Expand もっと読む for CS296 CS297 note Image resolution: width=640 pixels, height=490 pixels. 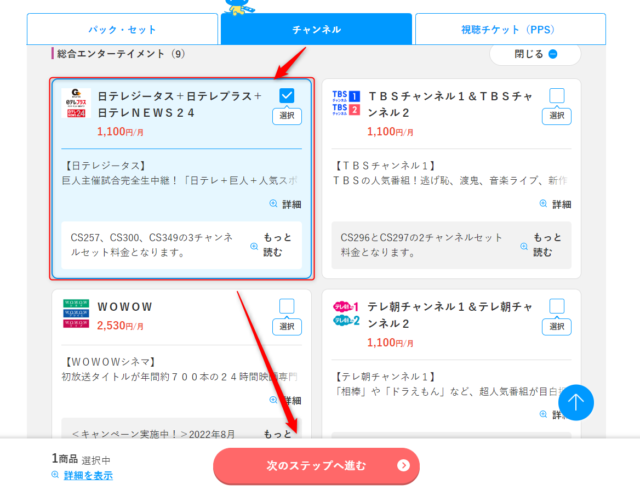pyautogui.click(x=547, y=245)
